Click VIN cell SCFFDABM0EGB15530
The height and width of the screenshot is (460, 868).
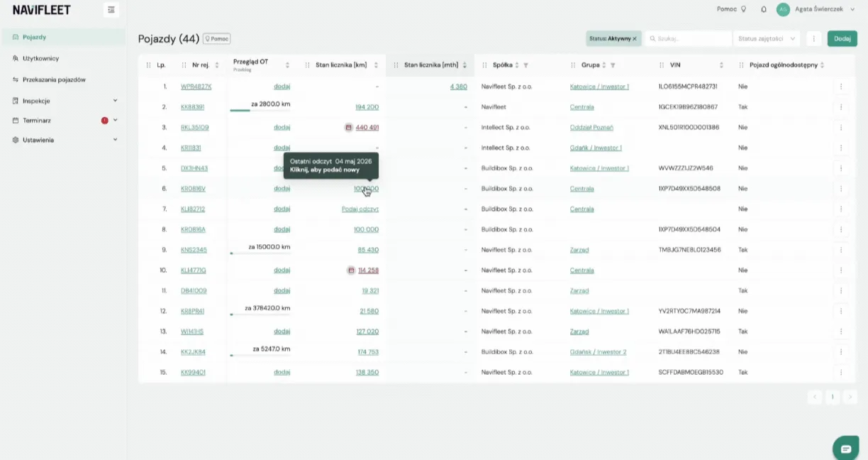691,372
